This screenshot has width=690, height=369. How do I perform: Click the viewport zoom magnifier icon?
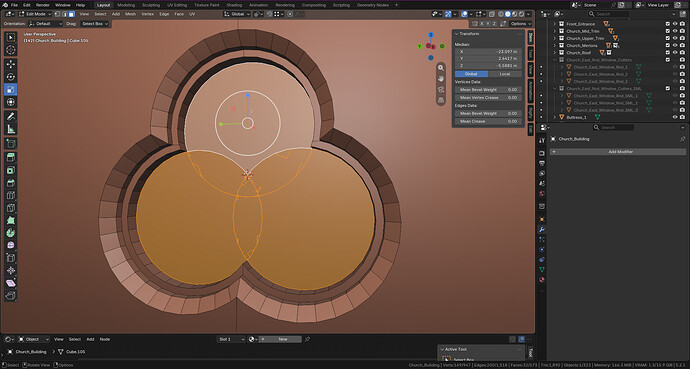[x=440, y=68]
